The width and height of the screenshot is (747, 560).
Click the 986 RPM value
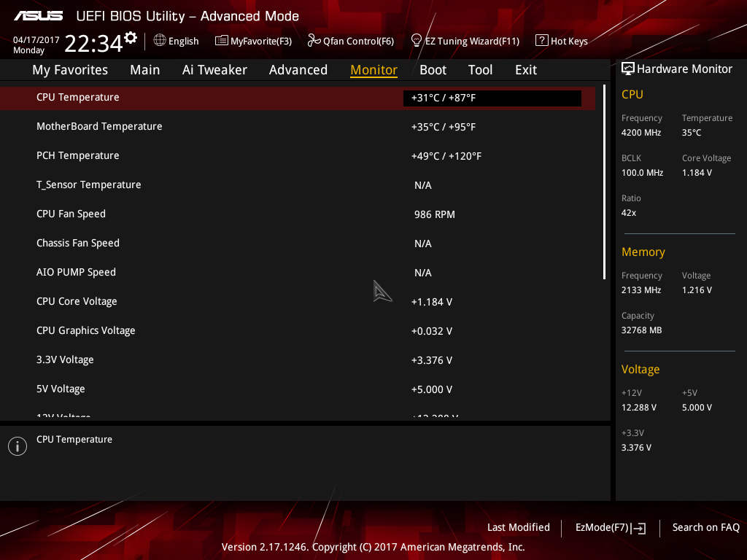click(435, 214)
